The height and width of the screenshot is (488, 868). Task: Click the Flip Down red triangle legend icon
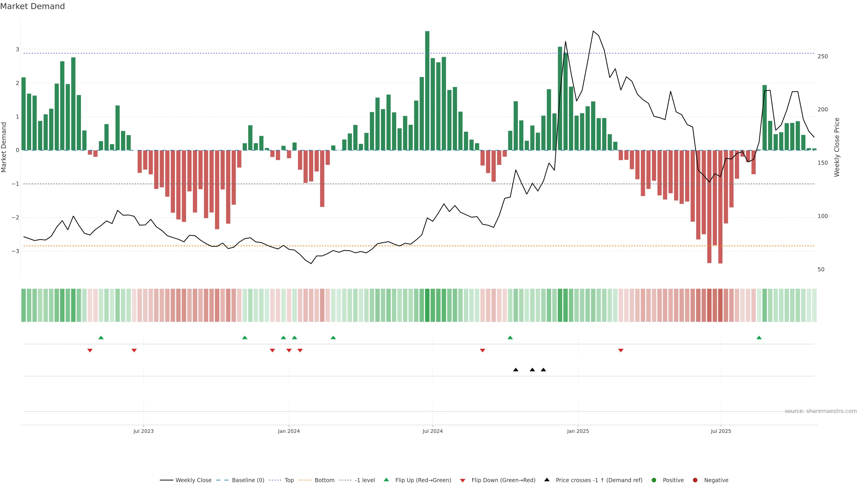463,481
